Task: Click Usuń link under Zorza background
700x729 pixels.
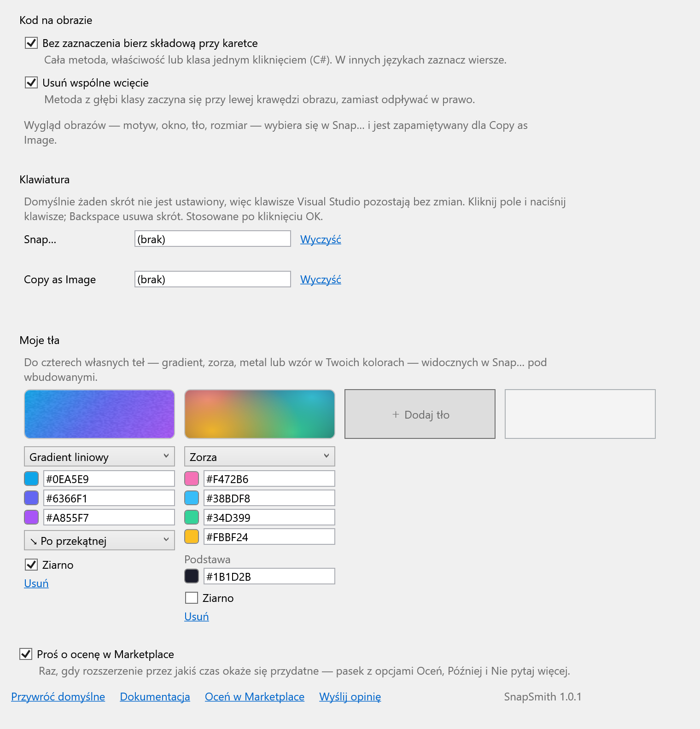Action: 197,617
